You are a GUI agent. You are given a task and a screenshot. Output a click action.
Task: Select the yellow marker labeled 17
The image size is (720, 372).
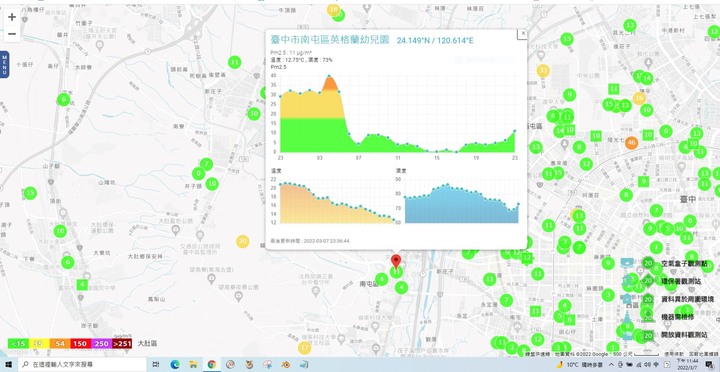[x=304, y=348]
